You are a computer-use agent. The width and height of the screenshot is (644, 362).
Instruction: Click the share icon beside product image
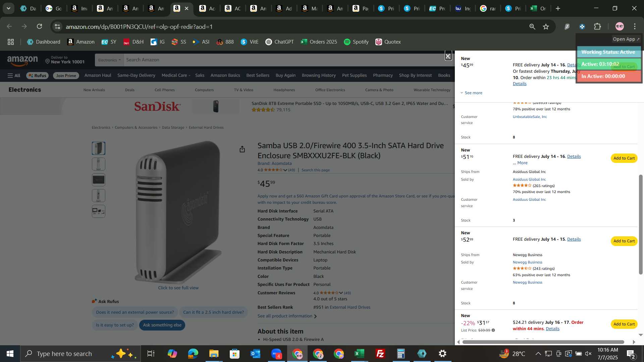pyautogui.click(x=242, y=149)
